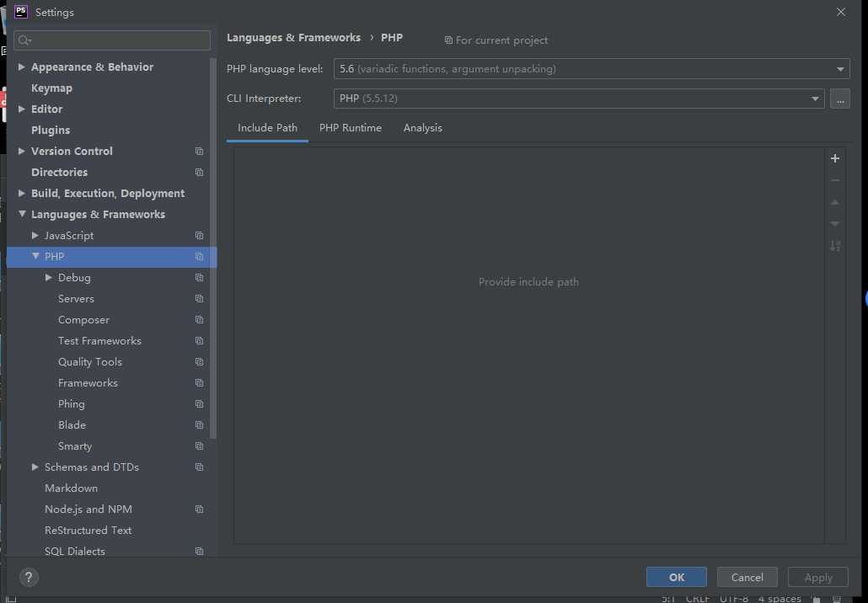Screen dimensions: 868x603
Task: Collapse the PHP node arrow
Action: (35, 256)
